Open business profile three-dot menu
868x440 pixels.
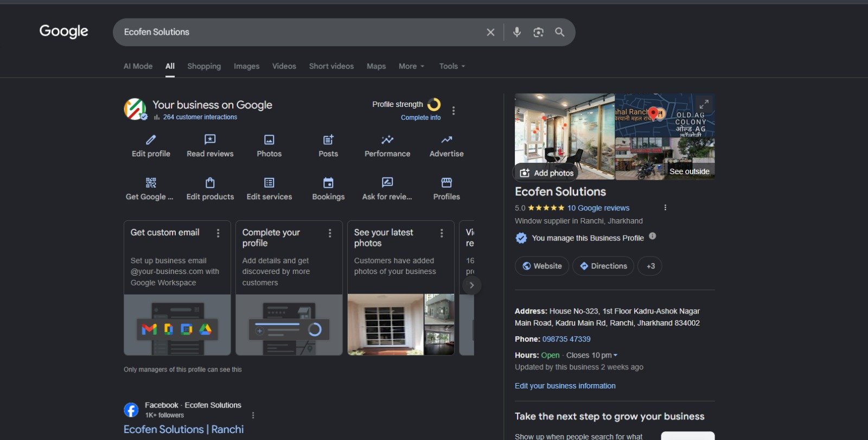point(454,111)
